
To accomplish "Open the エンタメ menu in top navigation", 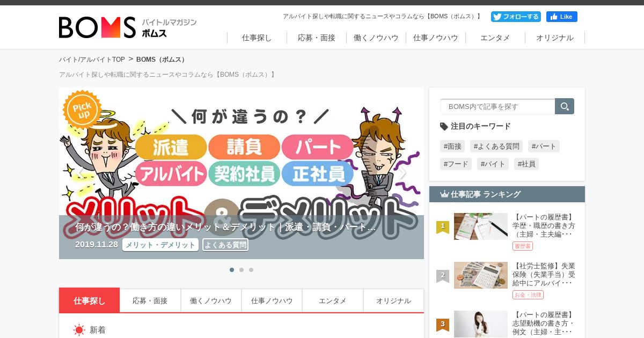I will pos(495,38).
